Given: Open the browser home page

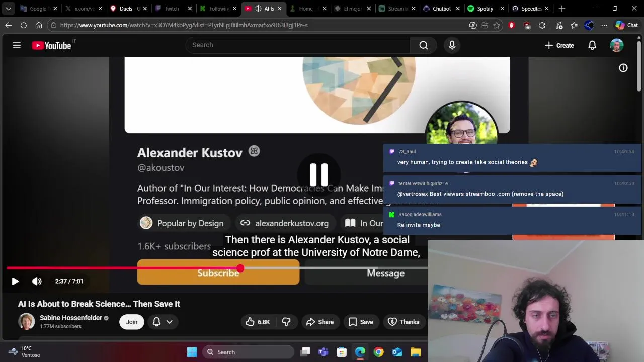Looking at the screenshot, I should (39, 25).
